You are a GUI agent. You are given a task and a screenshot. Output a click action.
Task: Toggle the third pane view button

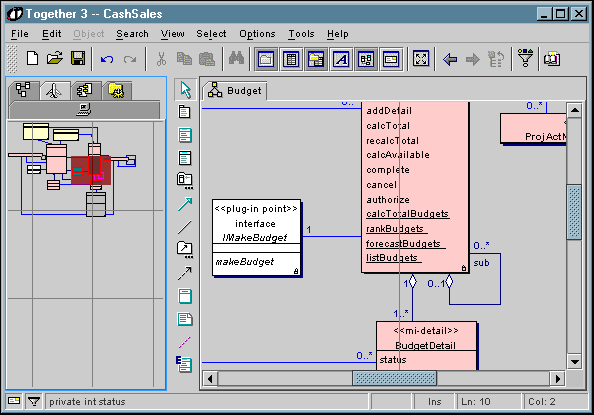[316, 59]
